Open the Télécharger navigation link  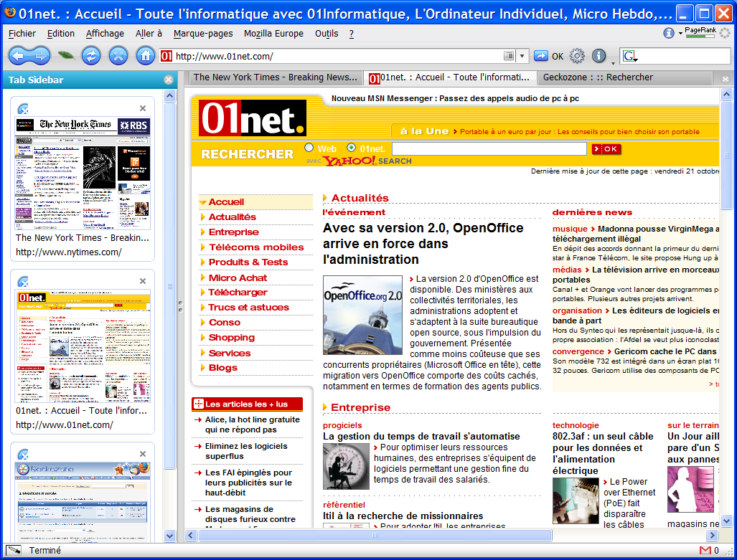pyautogui.click(x=238, y=293)
